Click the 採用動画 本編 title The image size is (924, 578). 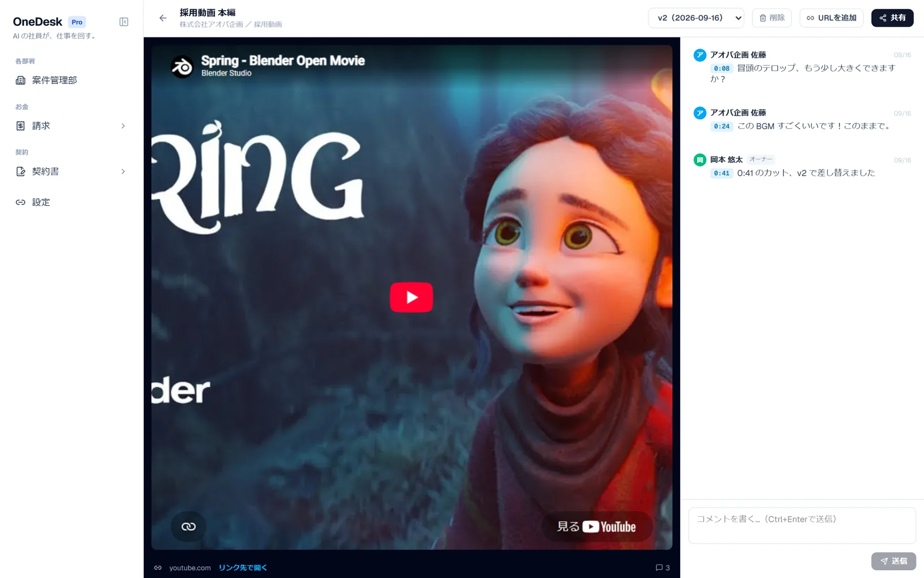click(x=207, y=12)
